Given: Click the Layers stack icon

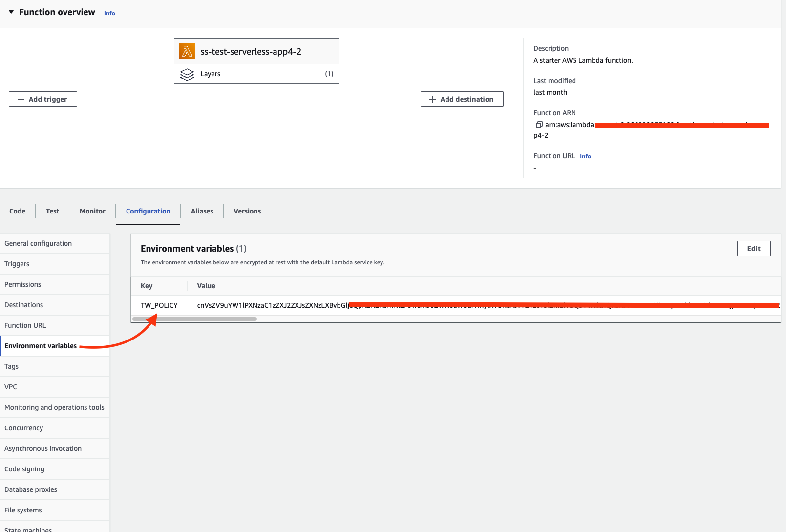Looking at the screenshot, I should (x=188, y=74).
